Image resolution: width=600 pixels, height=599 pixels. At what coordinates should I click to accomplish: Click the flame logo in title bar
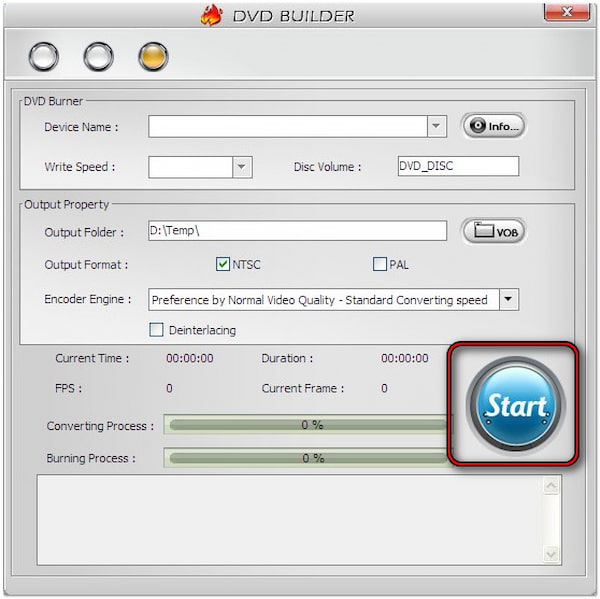tap(211, 14)
